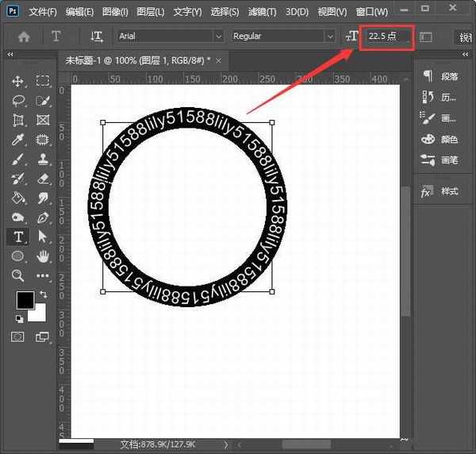Open the Regular font style dropdown
The image size is (476, 454).
click(283, 37)
